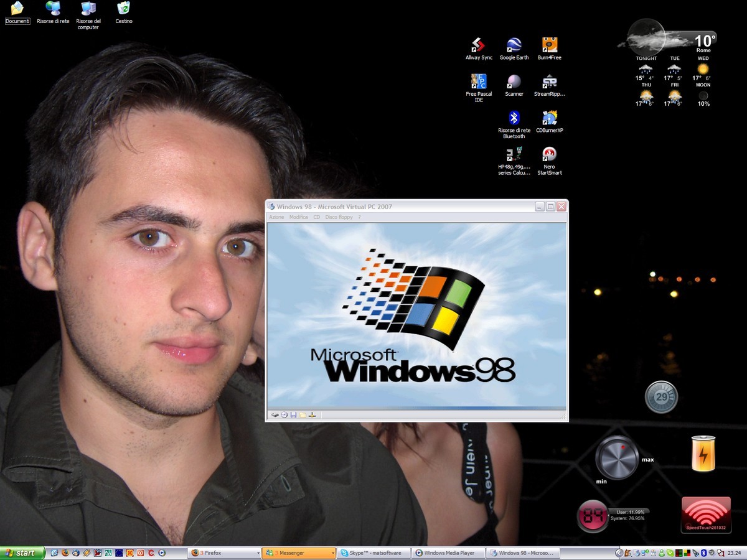Open the Azione menu in Virtual PC
Screen dimensions: 747x560
click(x=276, y=217)
